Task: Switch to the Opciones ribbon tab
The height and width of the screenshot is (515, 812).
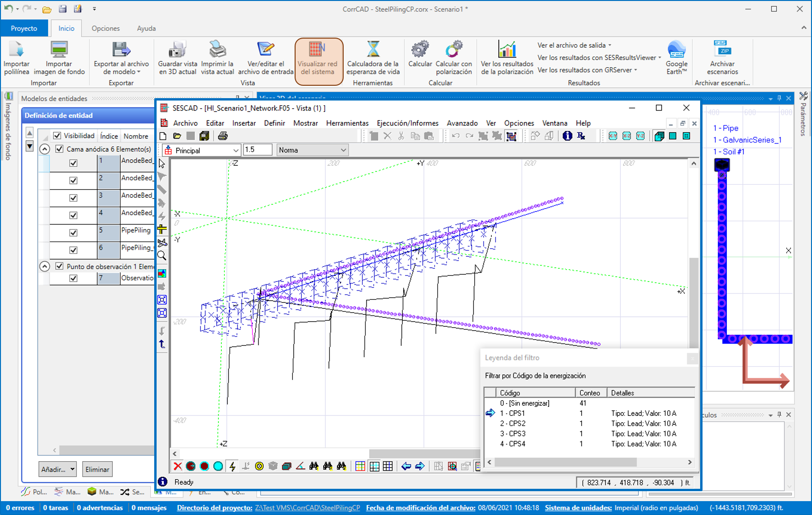Action: (106, 29)
